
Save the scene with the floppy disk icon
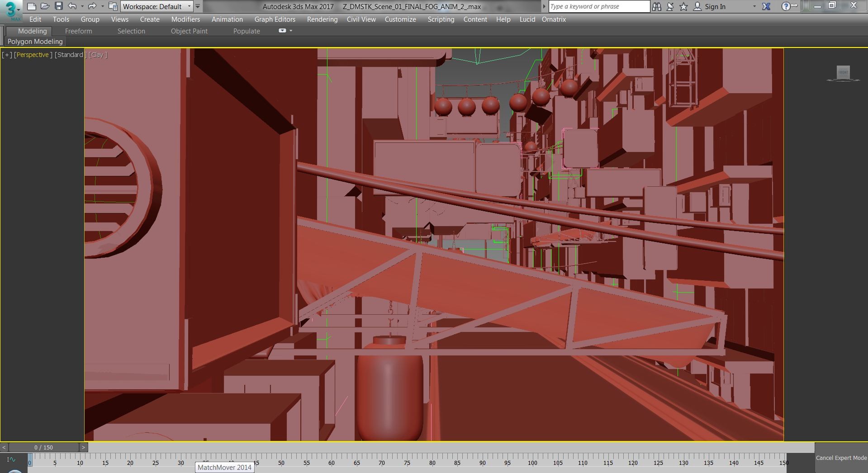(x=58, y=6)
